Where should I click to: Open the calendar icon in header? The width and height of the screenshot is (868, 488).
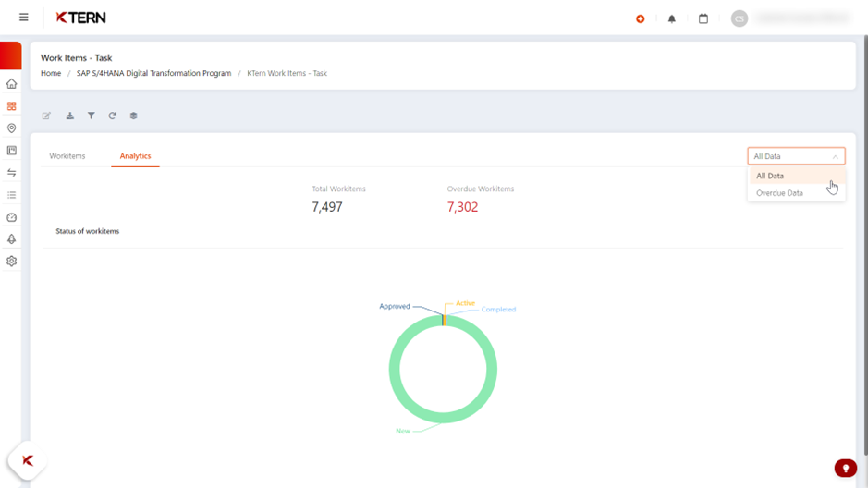pos(703,18)
